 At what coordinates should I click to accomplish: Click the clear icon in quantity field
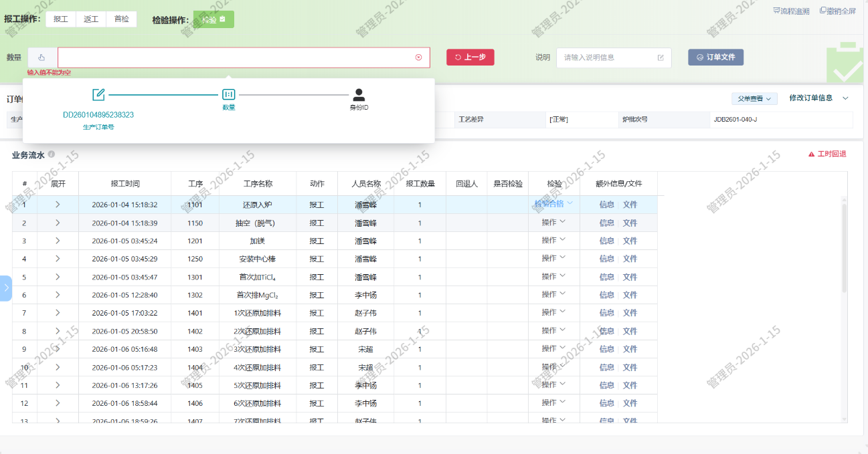point(418,58)
